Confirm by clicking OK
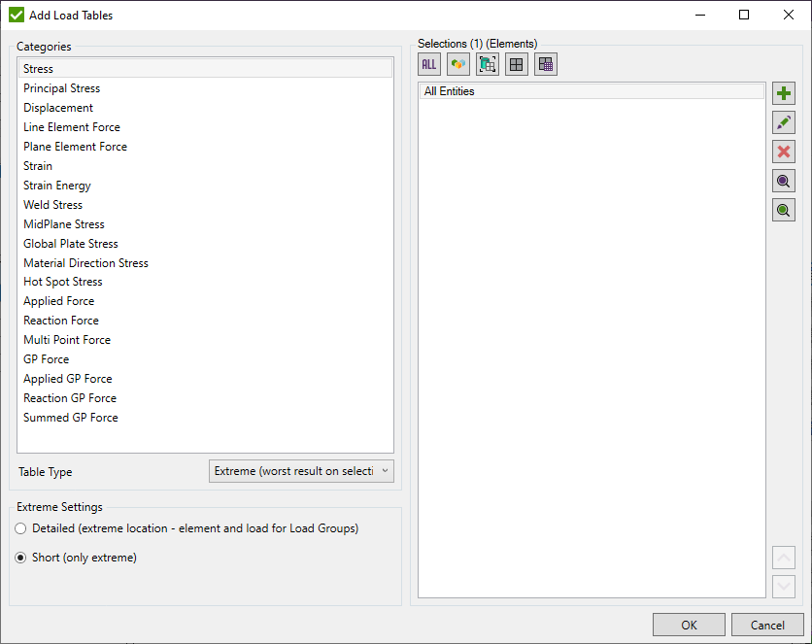The image size is (812, 644). coord(689,625)
